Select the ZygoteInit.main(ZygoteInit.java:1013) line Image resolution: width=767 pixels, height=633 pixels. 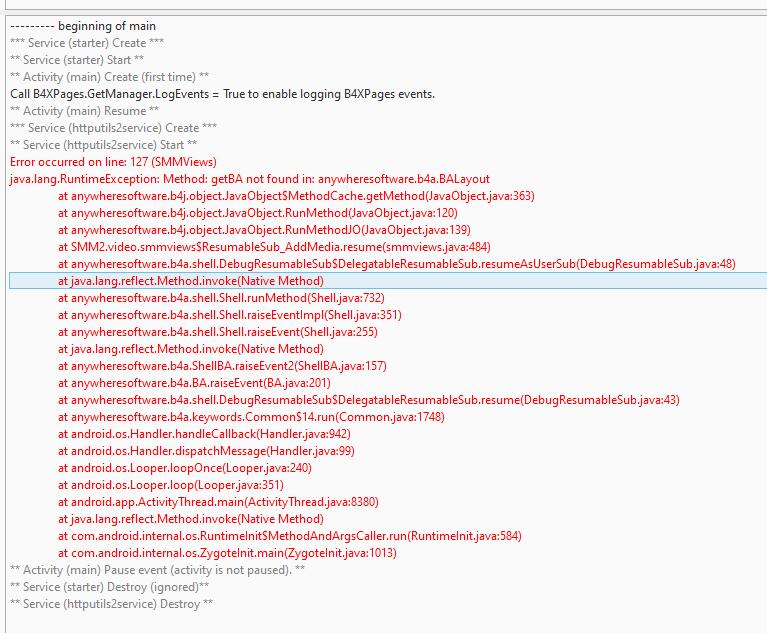227,553
